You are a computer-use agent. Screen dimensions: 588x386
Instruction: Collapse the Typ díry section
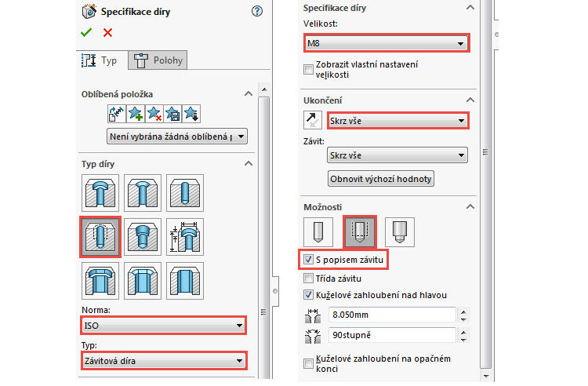point(249,164)
